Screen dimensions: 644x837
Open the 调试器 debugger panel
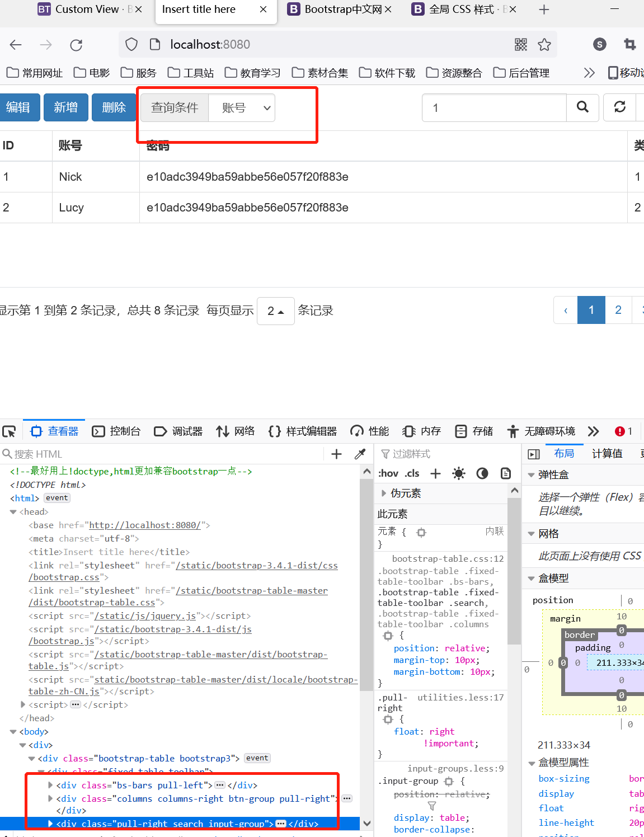click(178, 431)
